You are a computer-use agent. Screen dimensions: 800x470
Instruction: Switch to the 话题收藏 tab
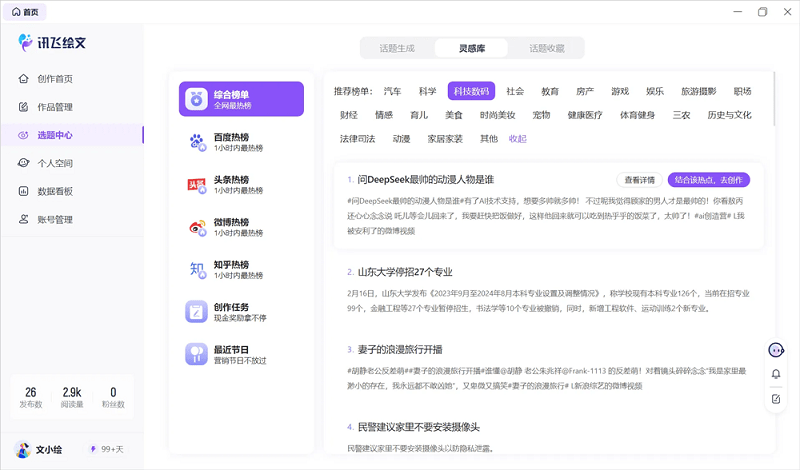tap(547, 48)
